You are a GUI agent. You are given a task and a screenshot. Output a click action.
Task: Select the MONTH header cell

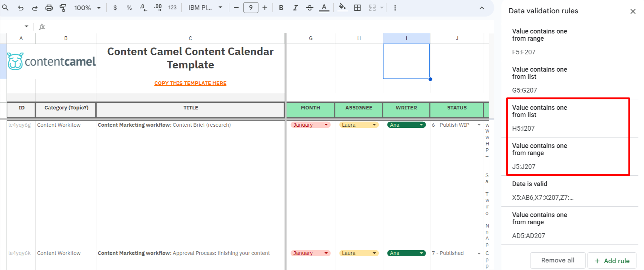(310, 110)
